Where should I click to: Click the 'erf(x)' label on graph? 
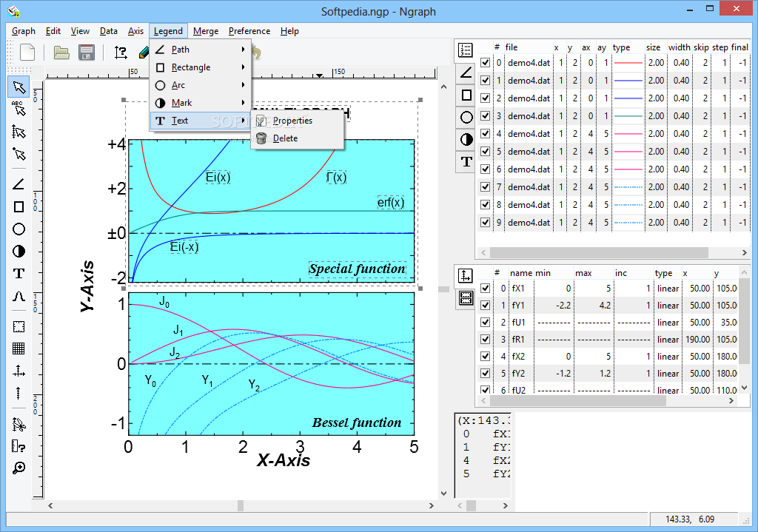(x=391, y=202)
